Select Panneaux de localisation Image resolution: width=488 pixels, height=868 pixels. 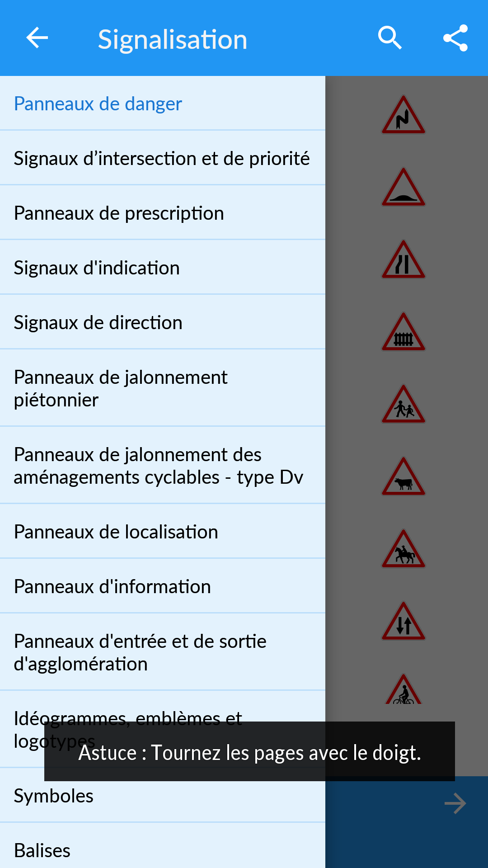[163, 532]
